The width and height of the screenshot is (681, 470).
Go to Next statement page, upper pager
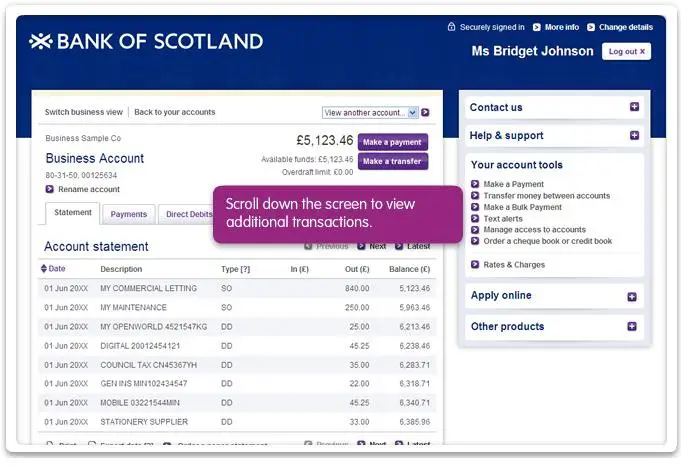tap(377, 246)
